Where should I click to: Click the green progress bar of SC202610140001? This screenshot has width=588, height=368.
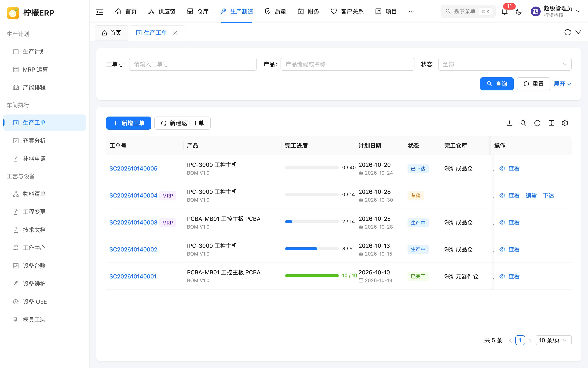click(x=312, y=276)
